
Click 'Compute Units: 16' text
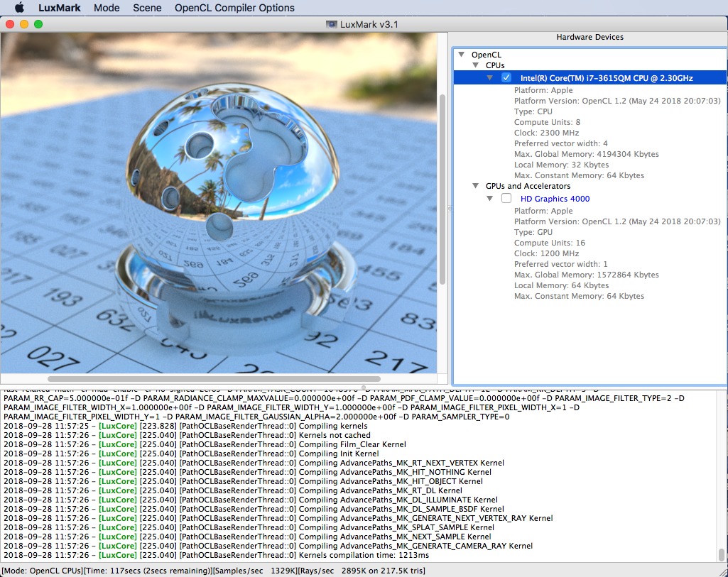click(x=549, y=243)
